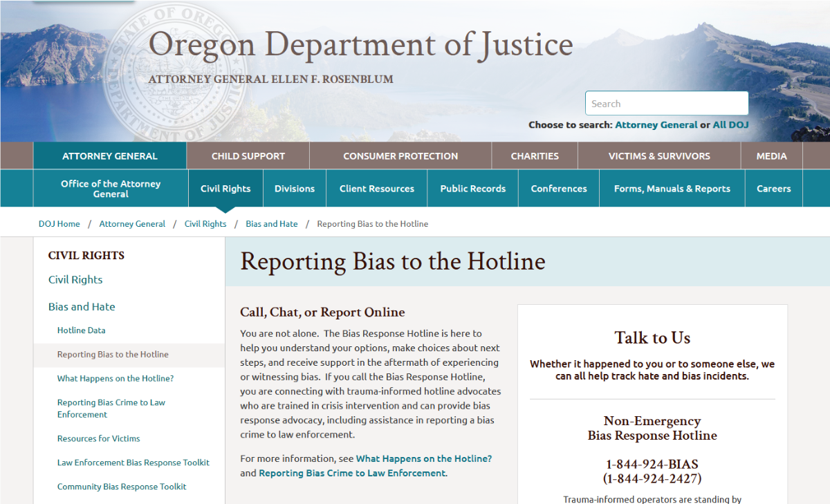The image size is (830, 504).
Task: Go to Office of the Attorney General
Action: click(x=111, y=189)
